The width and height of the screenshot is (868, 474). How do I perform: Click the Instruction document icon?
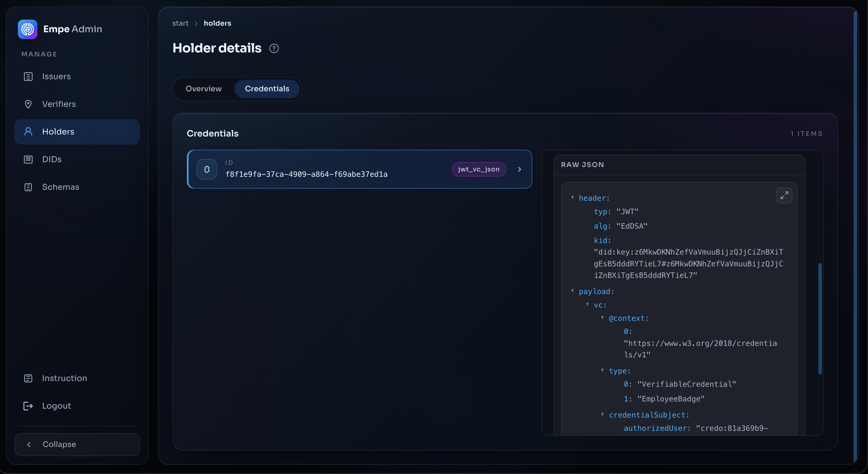(x=28, y=378)
